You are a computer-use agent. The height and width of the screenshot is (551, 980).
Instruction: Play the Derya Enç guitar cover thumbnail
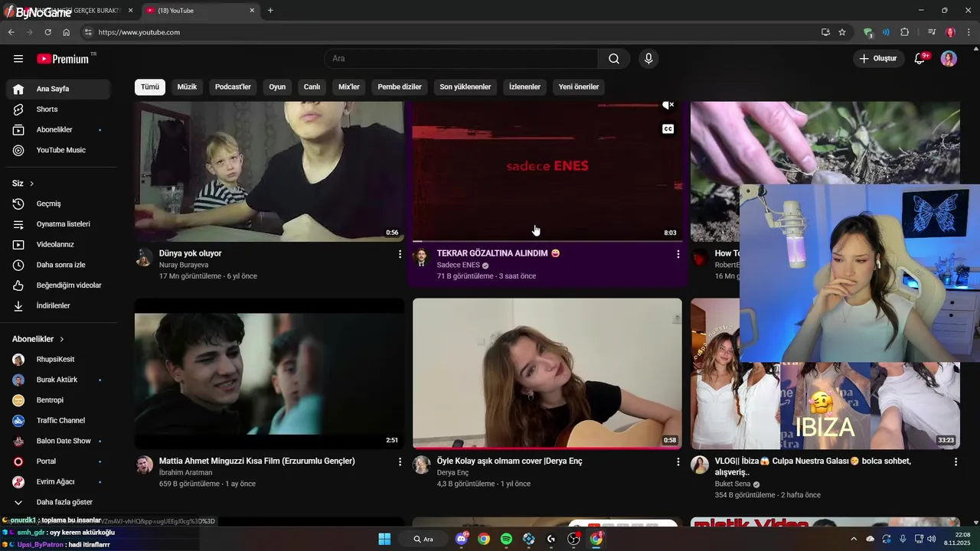(547, 373)
